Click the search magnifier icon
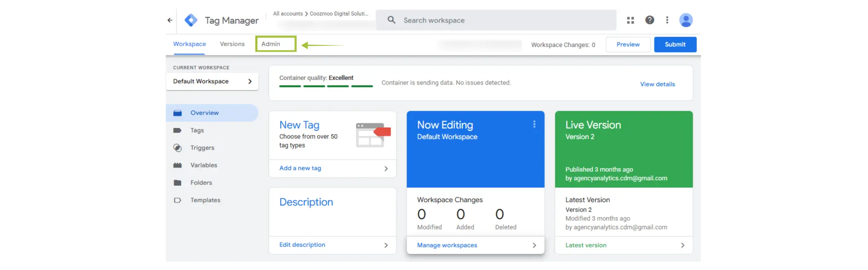The image size is (868, 270). pyautogui.click(x=392, y=20)
